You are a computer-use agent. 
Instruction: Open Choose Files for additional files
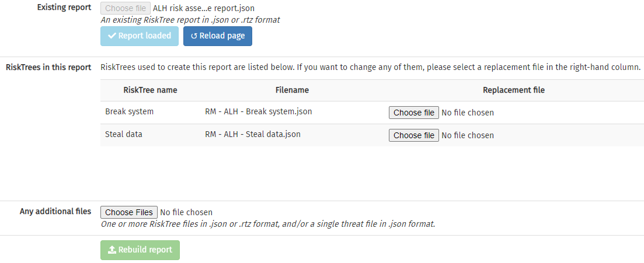pos(128,212)
